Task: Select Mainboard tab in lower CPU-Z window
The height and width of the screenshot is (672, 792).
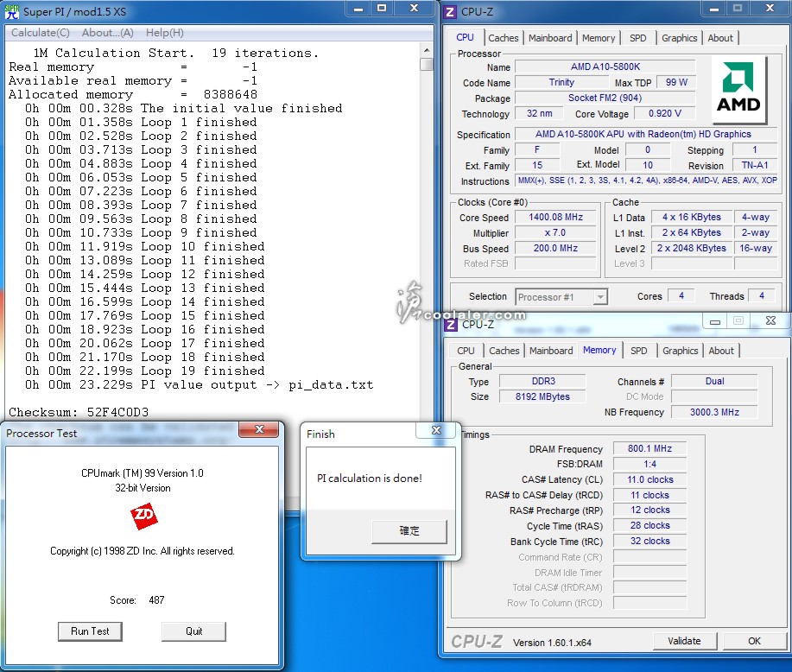Action: point(551,351)
